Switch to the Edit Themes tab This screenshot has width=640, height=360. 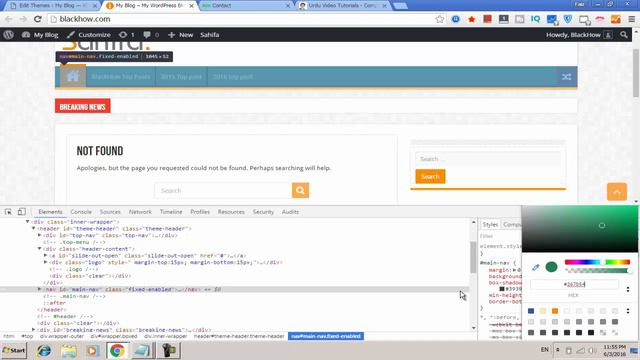tap(53, 6)
